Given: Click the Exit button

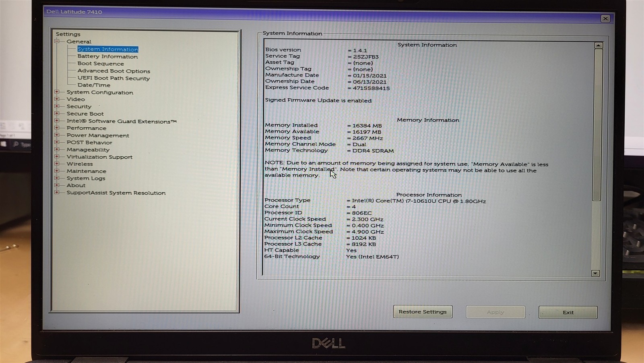Looking at the screenshot, I should pos(568,312).
